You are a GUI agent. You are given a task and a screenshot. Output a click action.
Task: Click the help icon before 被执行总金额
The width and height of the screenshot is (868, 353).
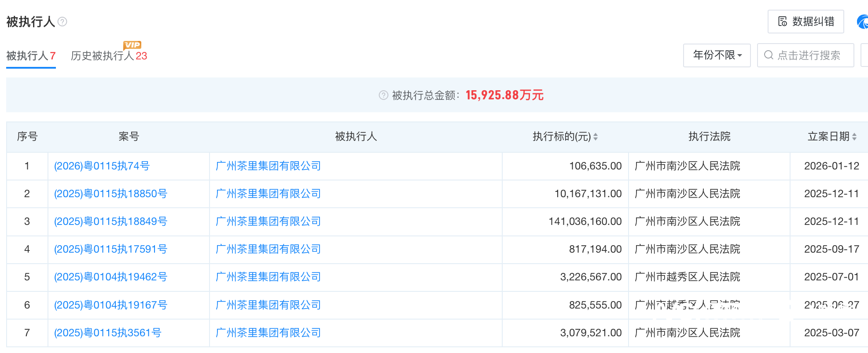383,95
